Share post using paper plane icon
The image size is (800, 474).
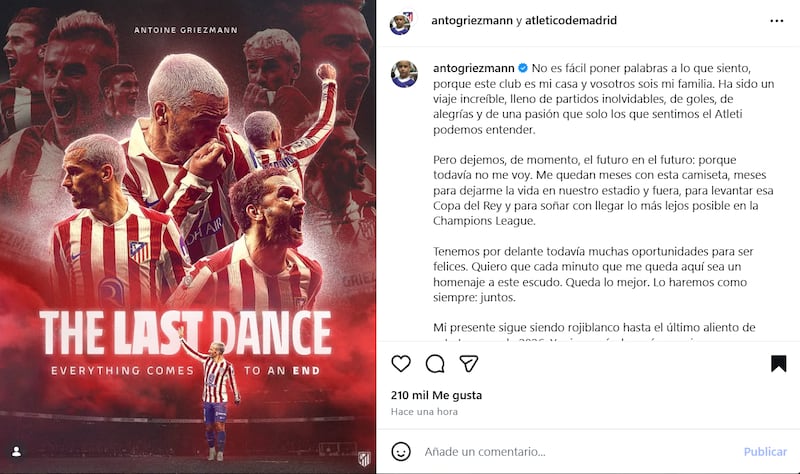(x=469, y=364)
